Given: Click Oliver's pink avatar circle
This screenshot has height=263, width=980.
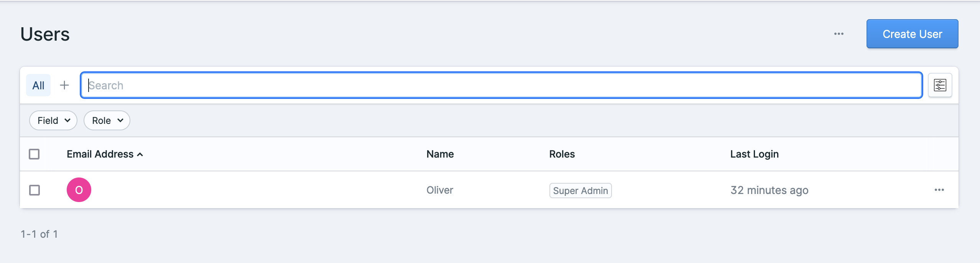Looking at the screenshot, I should pos(79,189).
